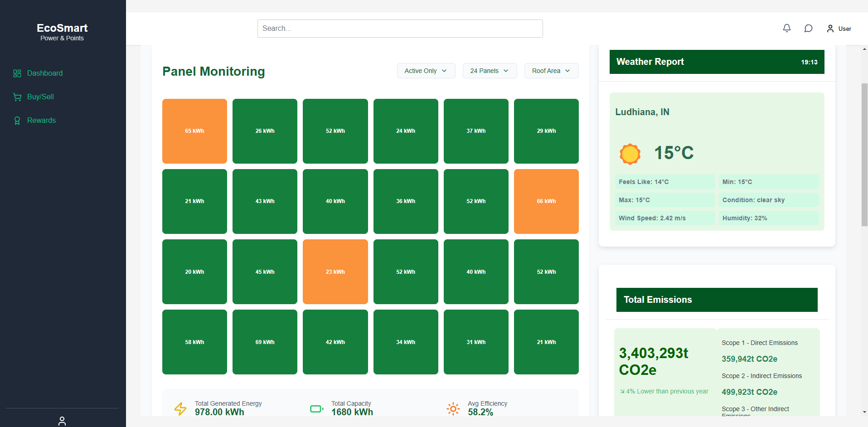The height and width of the screenshot is (427, 868).
Task: Click the sun Avg Efficiency icon
Action: point(453,408)
